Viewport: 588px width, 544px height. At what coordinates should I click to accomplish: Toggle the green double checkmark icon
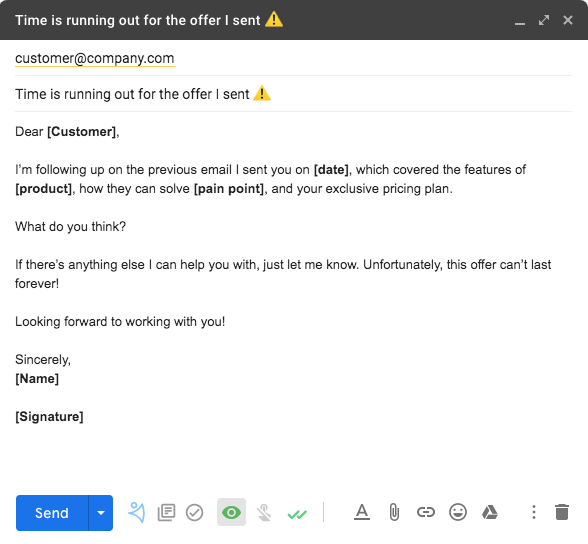click(x=297, y=514)
